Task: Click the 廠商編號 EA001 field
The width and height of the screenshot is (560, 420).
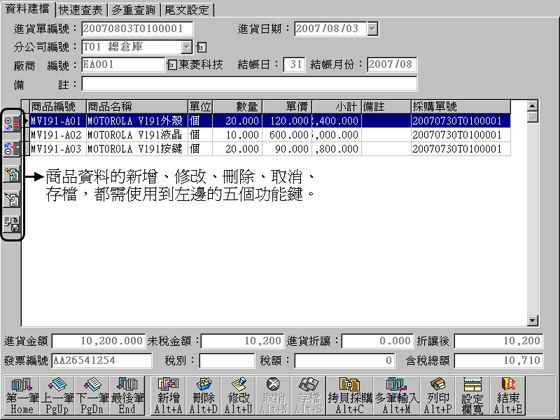Action: (123, 65)
